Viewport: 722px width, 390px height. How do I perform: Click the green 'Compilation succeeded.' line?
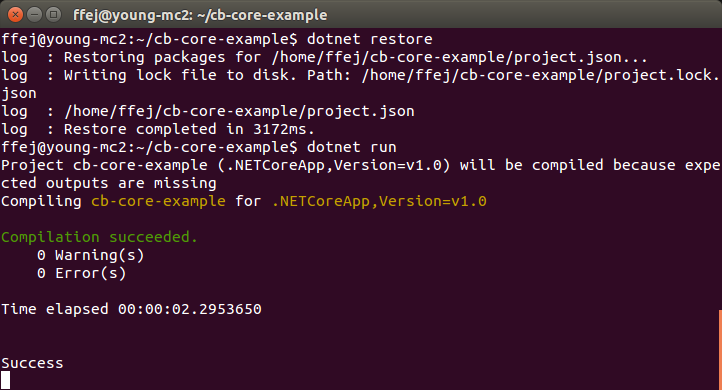click(x=99, y=237)
